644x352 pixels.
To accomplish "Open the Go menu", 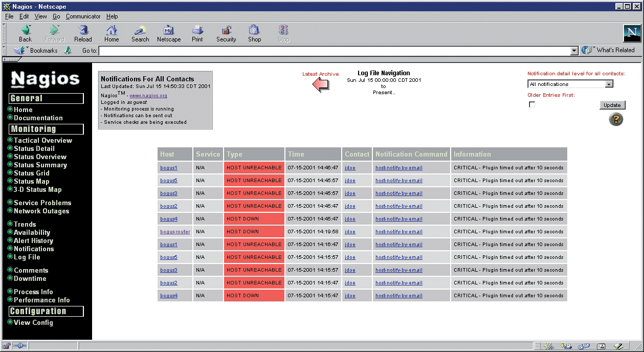I will pos(56,16).
